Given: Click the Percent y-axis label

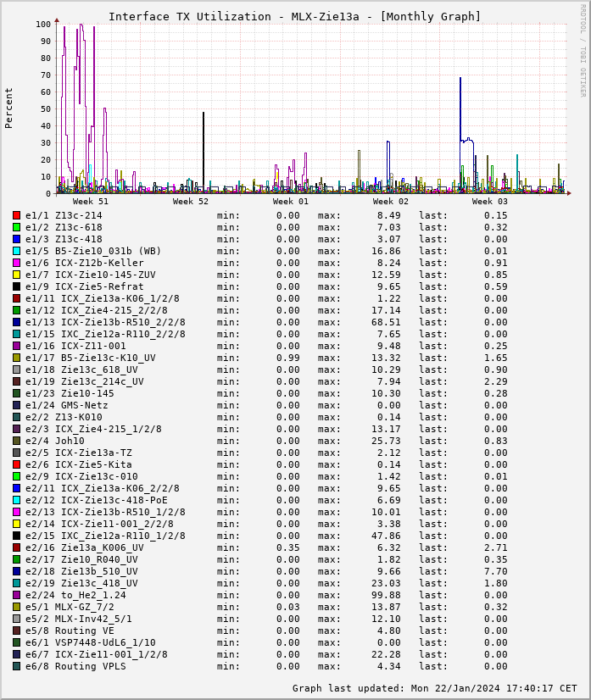Looking at the screenshot, I should click(9, 108).
